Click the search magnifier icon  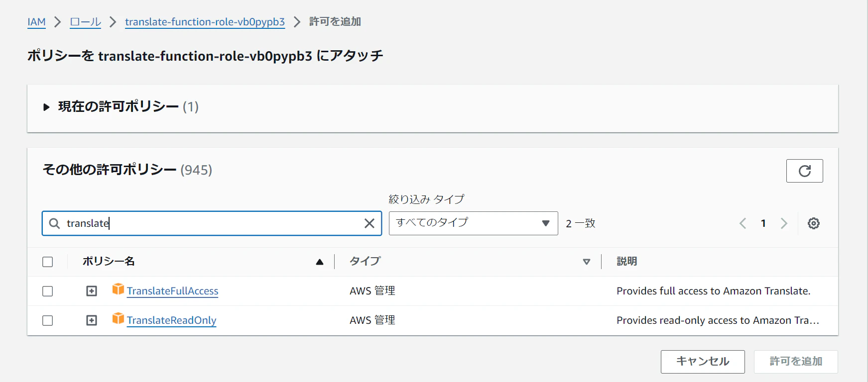[x=54, y=223]
